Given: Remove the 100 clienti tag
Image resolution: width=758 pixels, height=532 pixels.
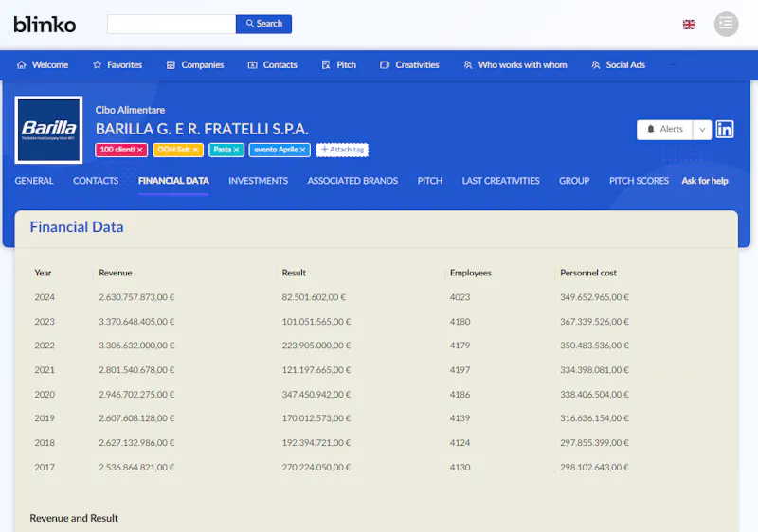Looking at the screenshot, I should pos(139,151).
